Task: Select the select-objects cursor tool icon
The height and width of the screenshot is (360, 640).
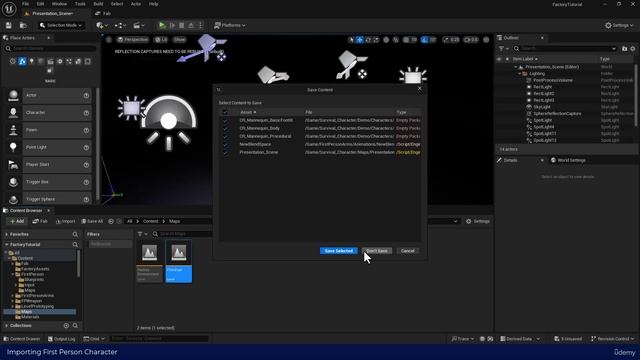Action: pyautogui.click(x=351, y=40)
